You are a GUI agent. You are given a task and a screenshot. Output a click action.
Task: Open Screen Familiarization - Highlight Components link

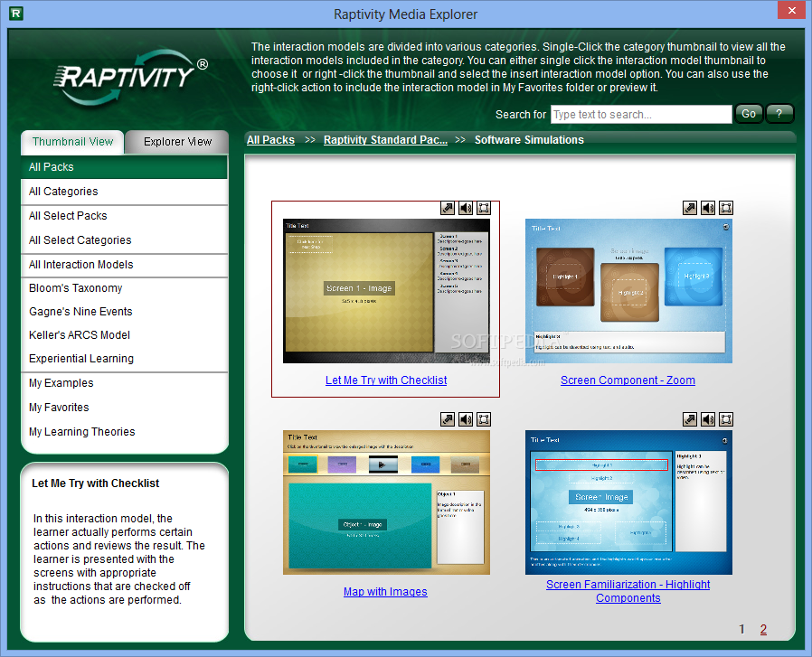click(x=628, y=591)
